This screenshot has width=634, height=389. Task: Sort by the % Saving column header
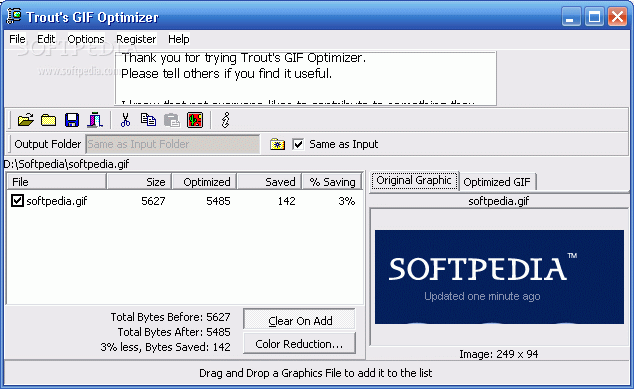pyautogui.click(x=332, y=182)
